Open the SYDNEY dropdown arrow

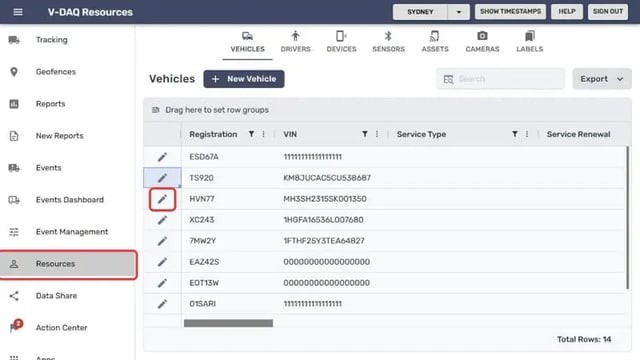[458, 12]
